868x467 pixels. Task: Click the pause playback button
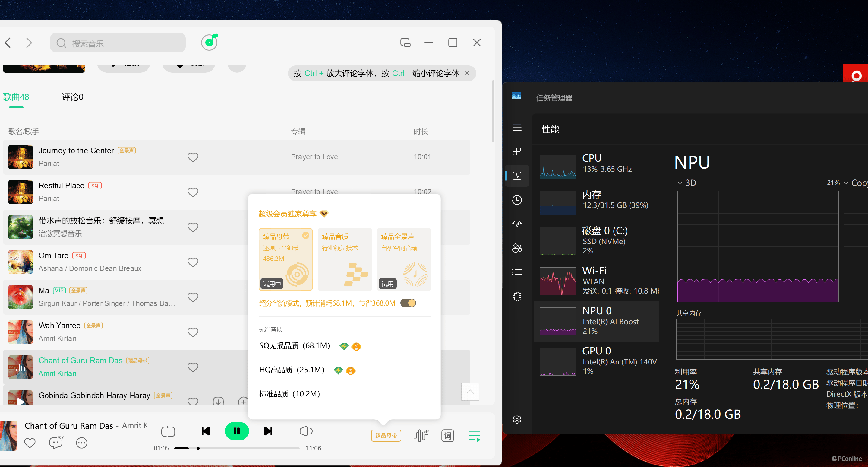237,431
